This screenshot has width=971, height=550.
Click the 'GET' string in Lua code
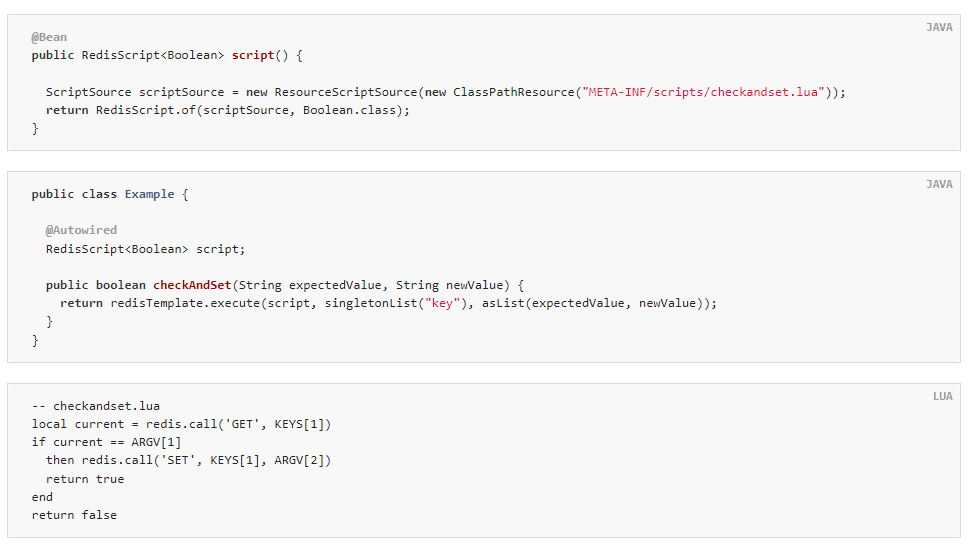242,424
